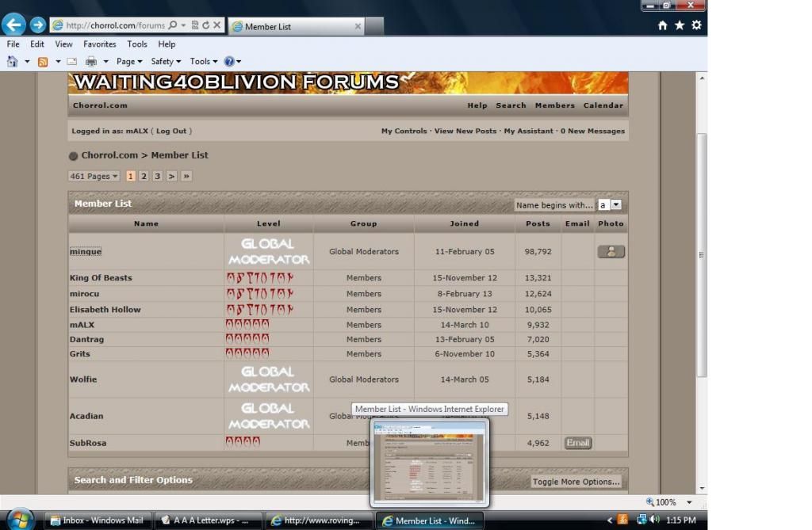This screenshot has width=812, height=530.
Task: Open the new tab button
Action: pyautogui.click(x=374, y=26)
